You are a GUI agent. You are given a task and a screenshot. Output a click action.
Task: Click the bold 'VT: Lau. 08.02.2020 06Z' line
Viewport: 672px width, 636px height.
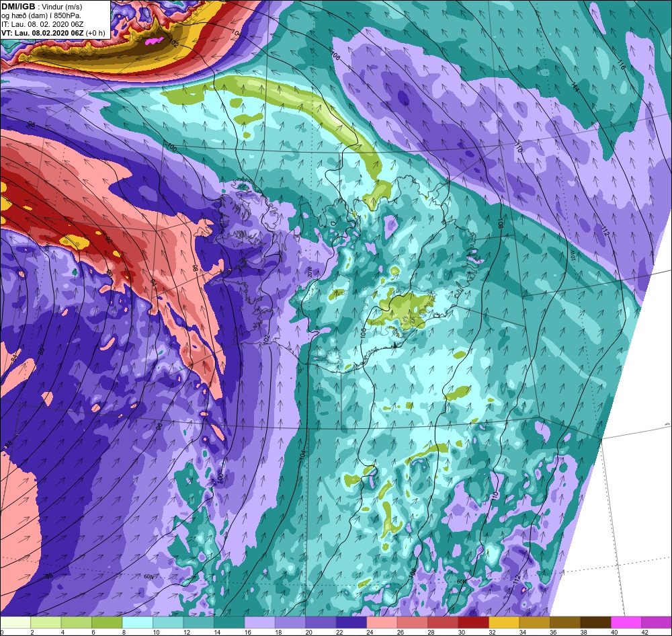pyautogui.click(x=43, y=33)
